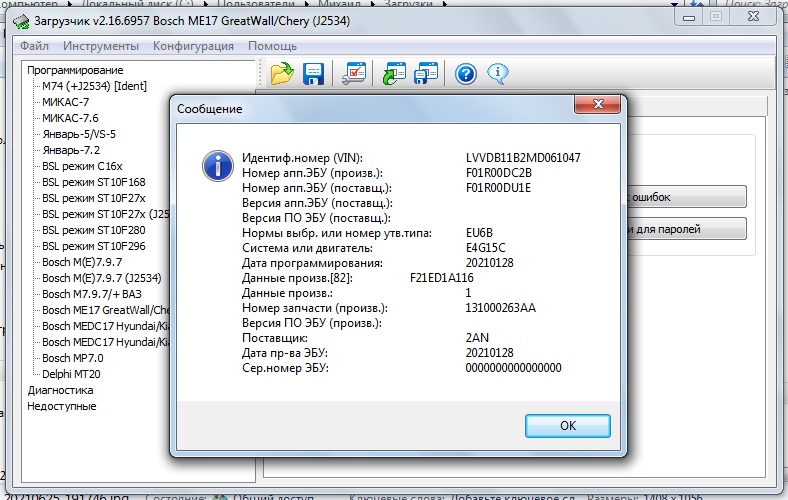This screenshot has height=500, width=788.
Task: Click the 'Дата программирования:' label
Action: (x=312, y=263)
